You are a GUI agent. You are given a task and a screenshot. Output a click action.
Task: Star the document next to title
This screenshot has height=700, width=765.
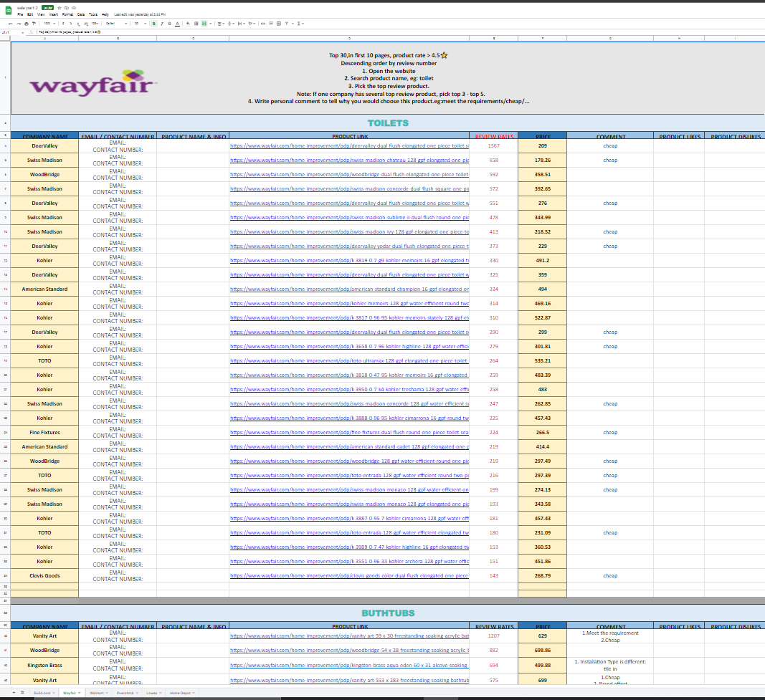(59, 8)
